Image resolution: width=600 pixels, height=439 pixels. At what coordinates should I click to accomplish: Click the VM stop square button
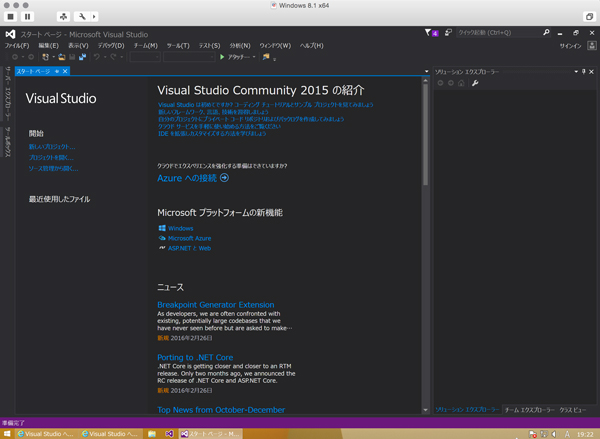tap(11, 16)
